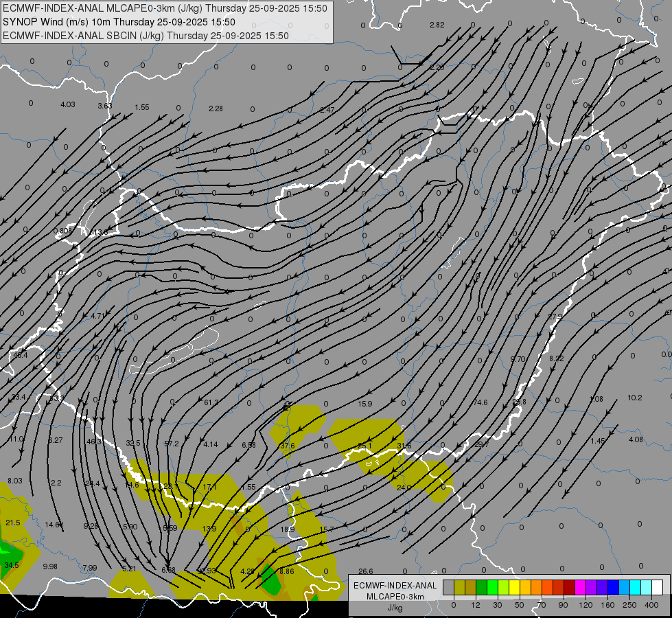Screen dimensions: 672x618
Task: Click the SYNOP Wind 10m header line
Action: [119, 22]
